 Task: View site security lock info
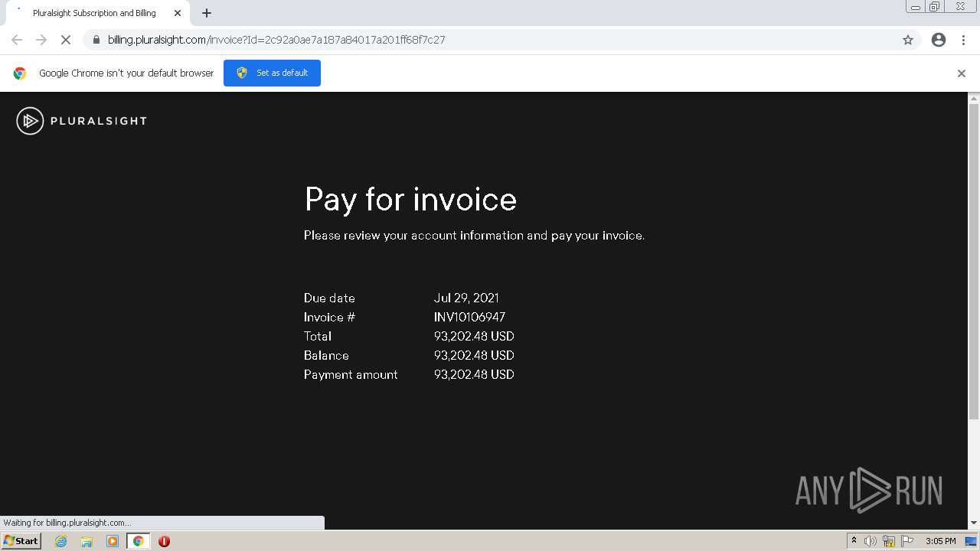(96, 40)
